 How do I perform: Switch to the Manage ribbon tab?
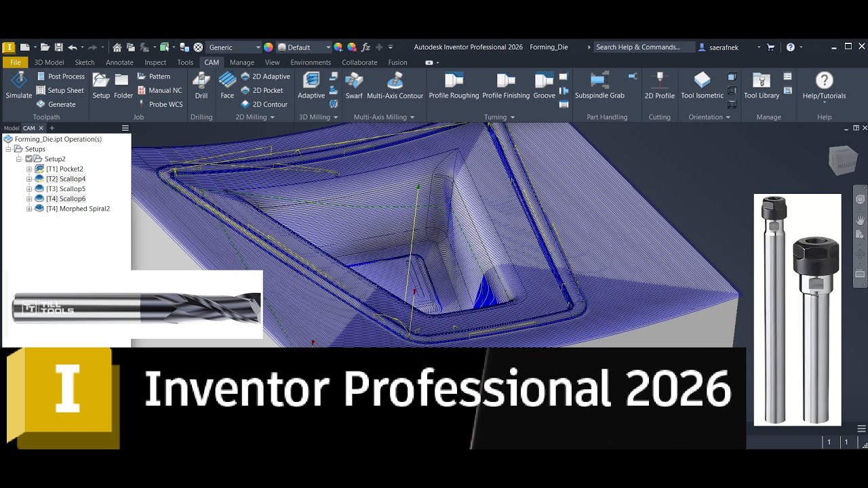242,62
